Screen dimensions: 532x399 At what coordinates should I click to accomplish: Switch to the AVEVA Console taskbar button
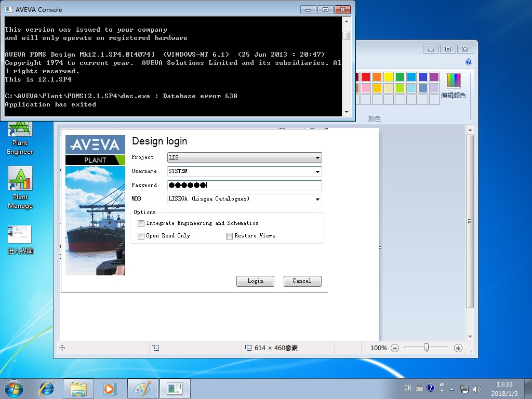coord(175,389)
